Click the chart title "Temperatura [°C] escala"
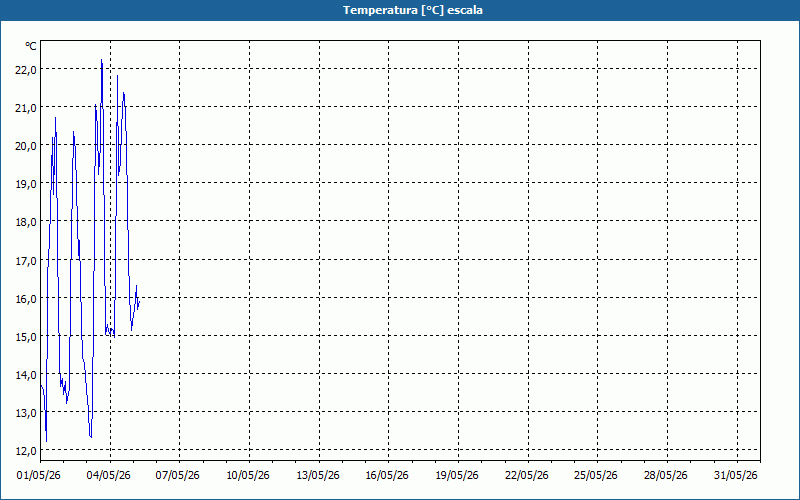The width and height of the screenshot is (800, 500). tap(413, 10)
